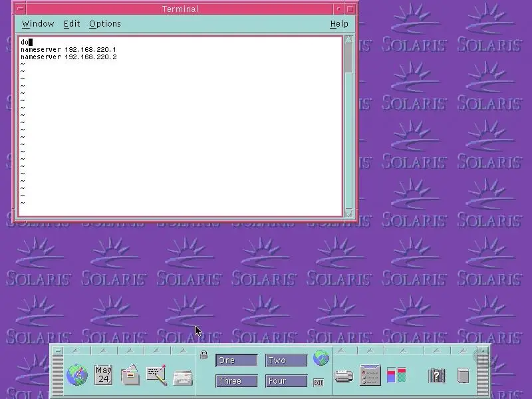Open the Options menu in Terminal

(x=105, y=24)
